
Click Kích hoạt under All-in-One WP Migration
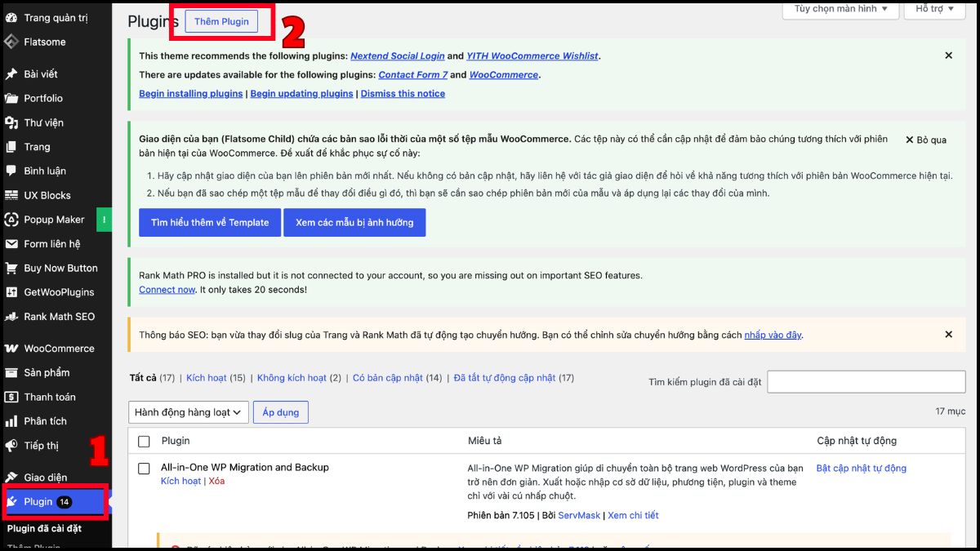(180, 482)
